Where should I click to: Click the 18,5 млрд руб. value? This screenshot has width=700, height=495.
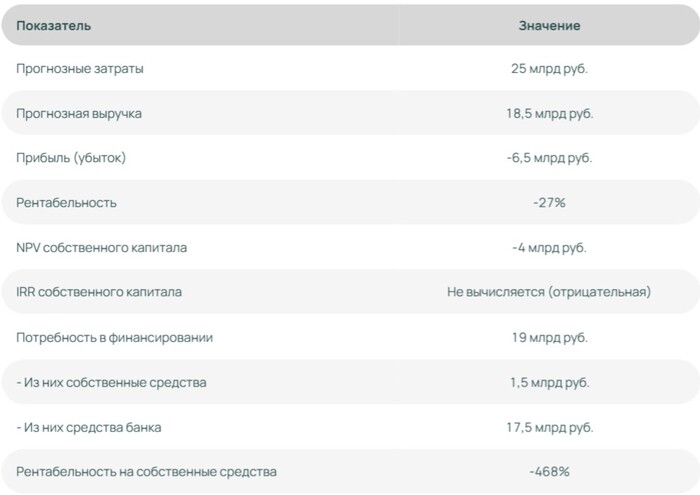[550, 113]
